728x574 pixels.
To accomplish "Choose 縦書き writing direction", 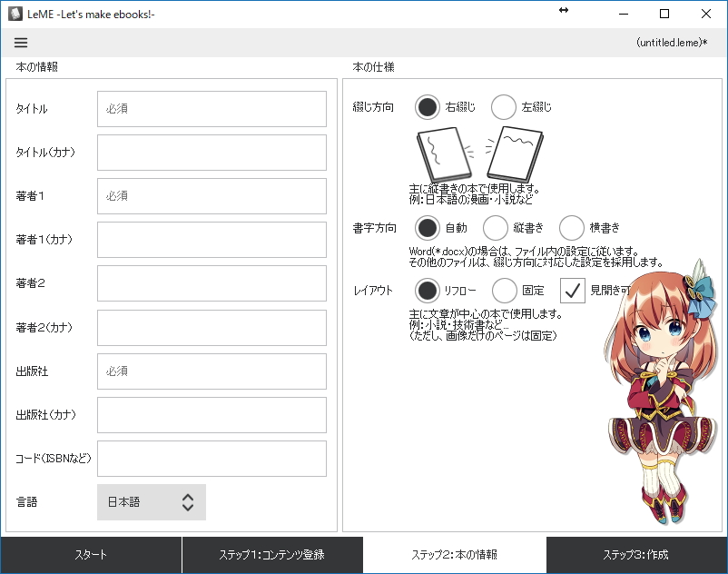I will click(x=496, y=227).
